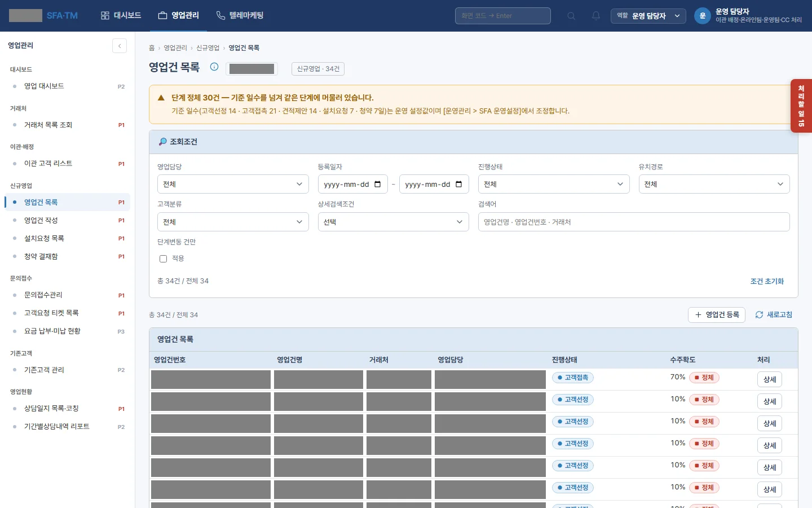Open 요금 납부·미납 현황 sidebar item
Viewport: 812px width, 508px height.
(x=67, y=331)
